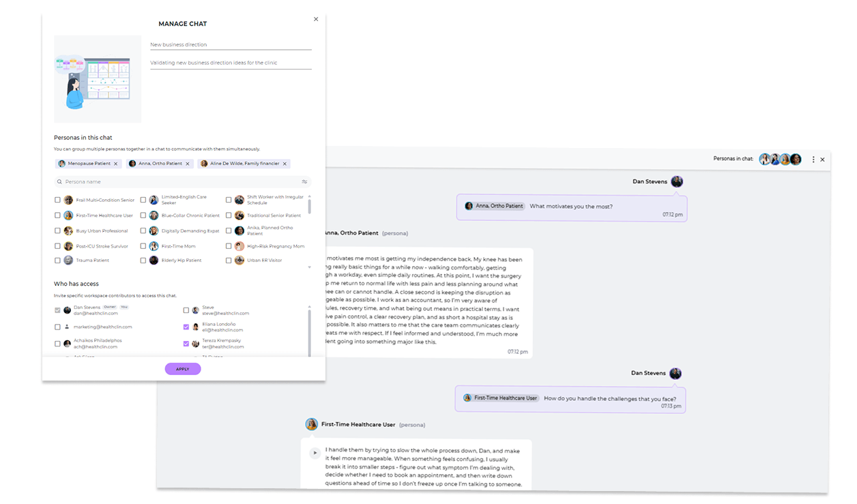Click the marketing@healthclin.com person icon
This screenshot has width=857, height=504.
click(67, 327)
